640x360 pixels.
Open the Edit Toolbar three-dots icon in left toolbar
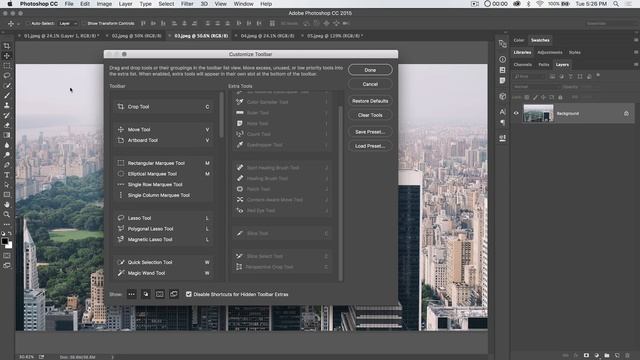7,224
